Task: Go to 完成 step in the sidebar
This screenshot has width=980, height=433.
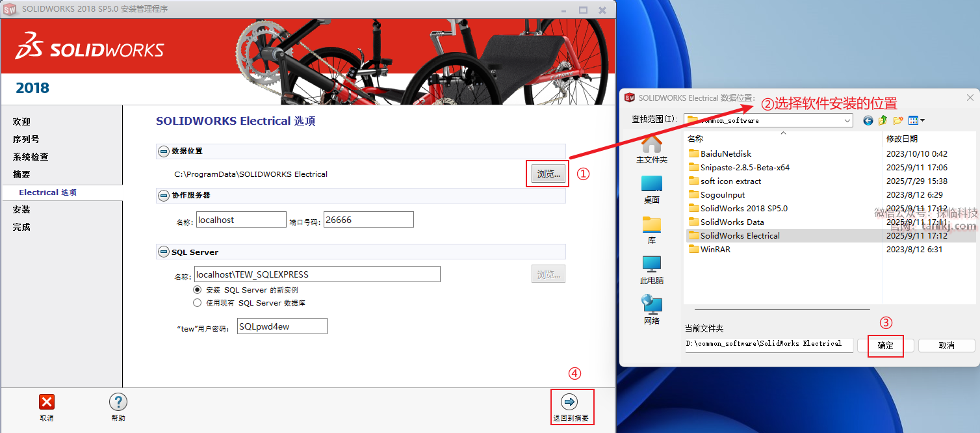Action: [x=21, y=227]
